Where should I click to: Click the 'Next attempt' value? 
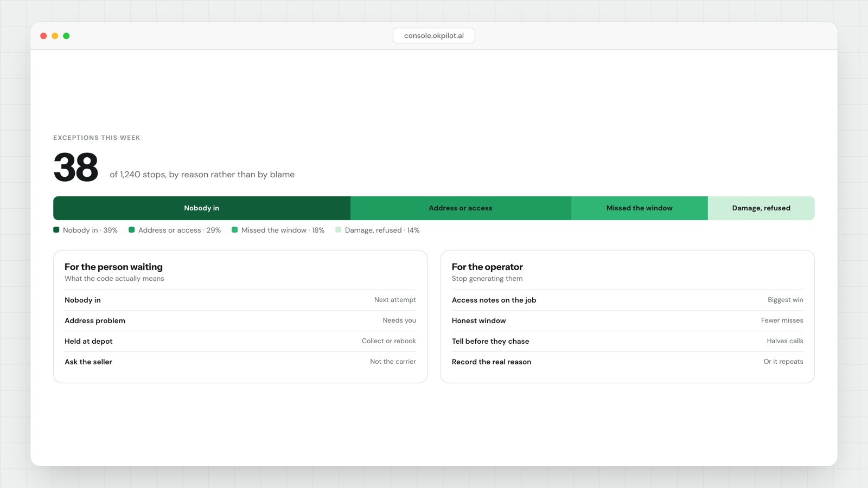[395, 300]
